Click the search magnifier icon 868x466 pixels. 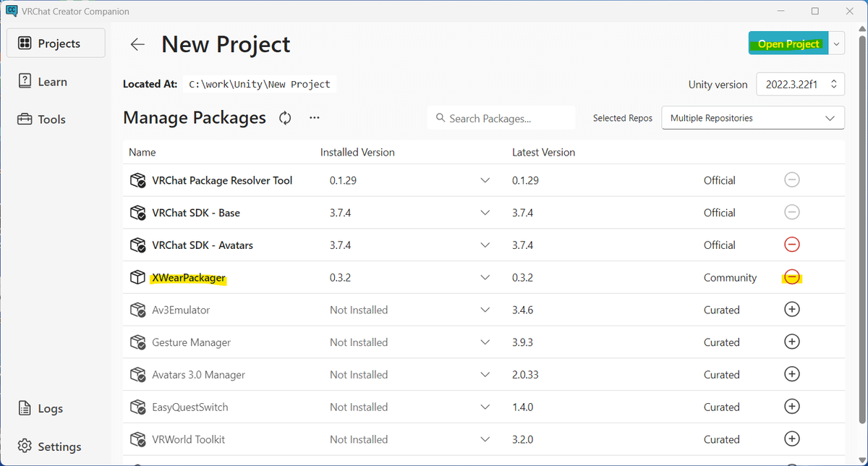(440, 118)
